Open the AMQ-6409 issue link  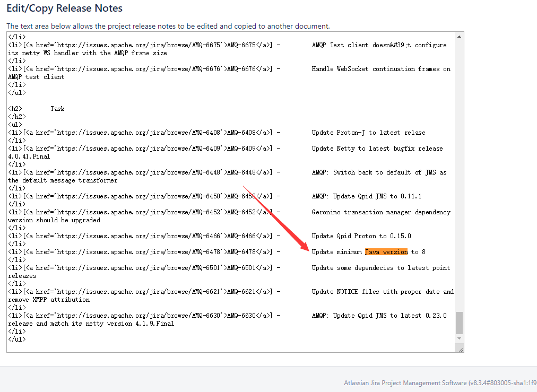click(x=240, y=148)
